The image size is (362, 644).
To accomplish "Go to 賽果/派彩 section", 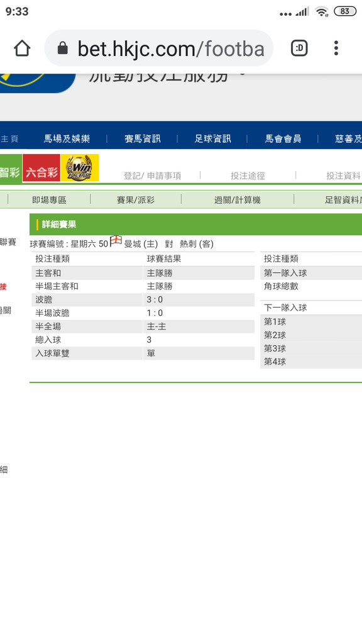I will pyautogui.click(x=136, y=200).
